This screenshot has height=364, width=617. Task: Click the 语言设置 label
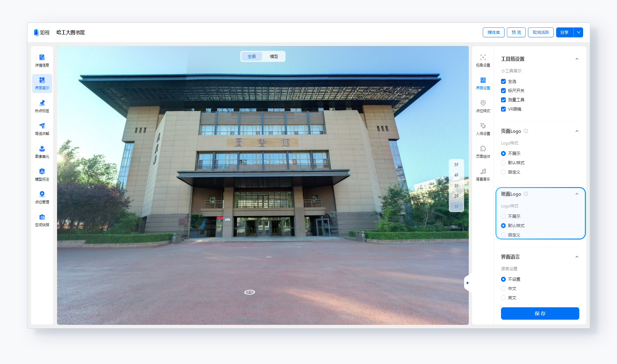tap(509, 269)
